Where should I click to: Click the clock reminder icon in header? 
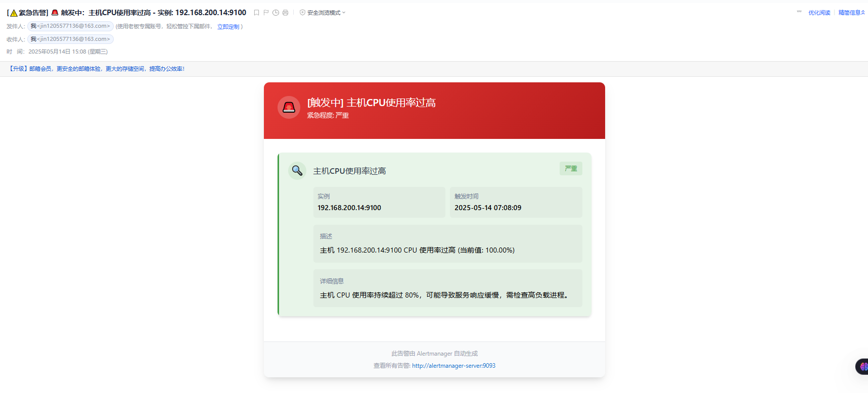[x=276, y=13]
